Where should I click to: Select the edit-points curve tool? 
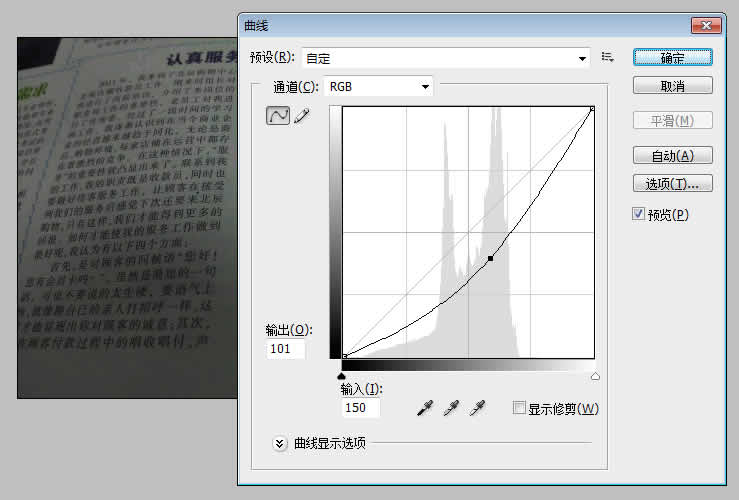tap(277, 116)
